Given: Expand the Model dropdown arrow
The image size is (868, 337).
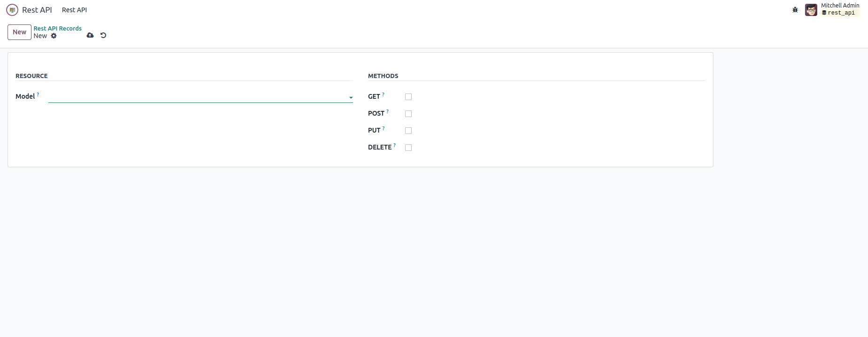Looking at the screenshot, I should click(x=351, y=98).
